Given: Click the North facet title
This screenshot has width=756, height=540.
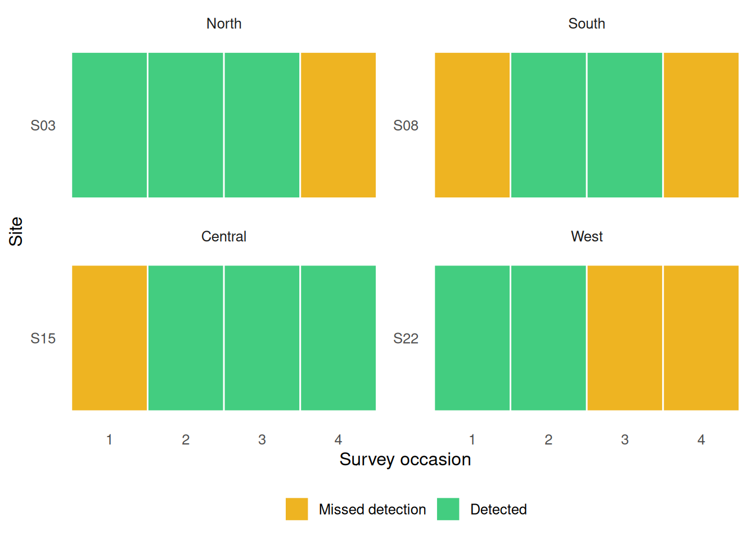Looking at the screenshot, I should click(x=224, y=24).
